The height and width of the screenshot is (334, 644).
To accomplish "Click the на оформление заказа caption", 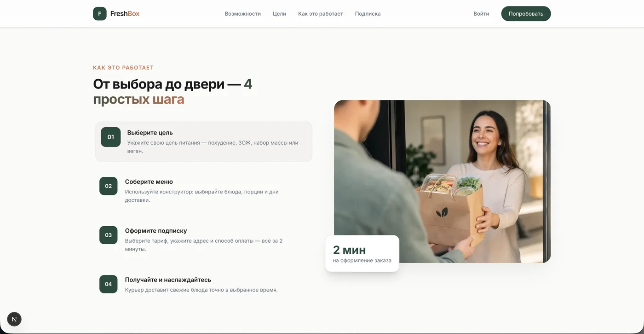I will point(362,261).
